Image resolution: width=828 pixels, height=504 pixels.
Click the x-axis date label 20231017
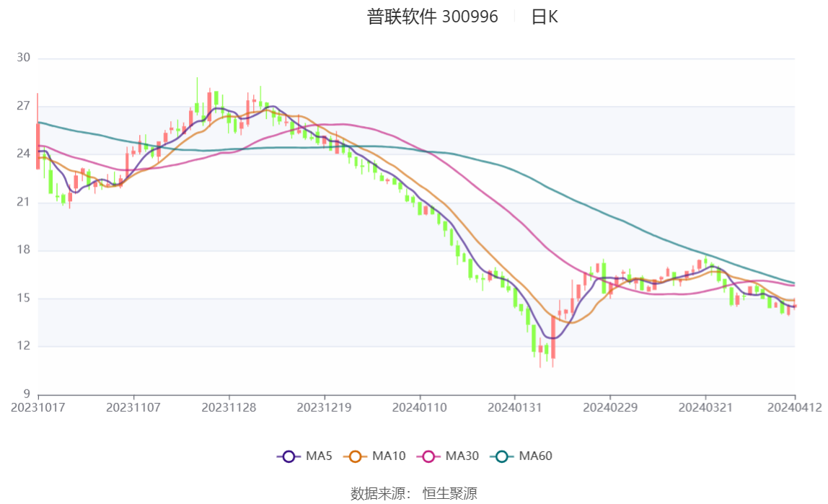(x=38, y=408)
